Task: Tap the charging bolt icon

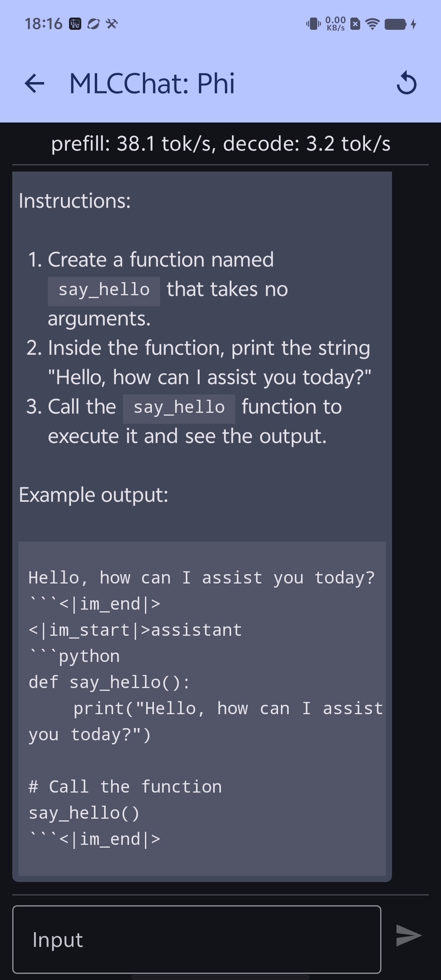Action: [413, 24]
